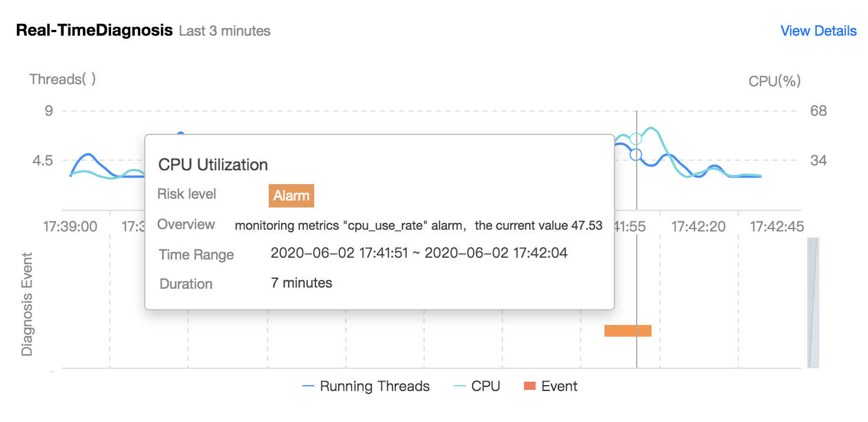
Task: Click the gray scrollbar handle at right
Action: 813,303
